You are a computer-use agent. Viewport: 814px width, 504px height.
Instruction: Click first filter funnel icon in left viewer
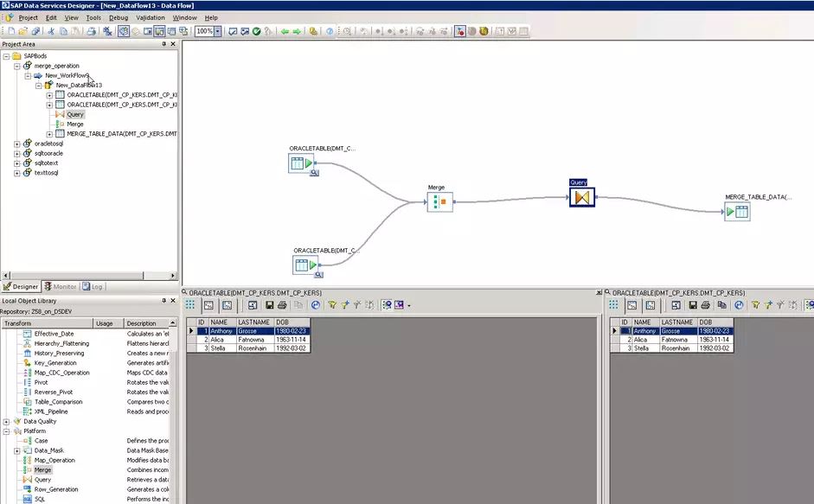[x=332, y=305]
